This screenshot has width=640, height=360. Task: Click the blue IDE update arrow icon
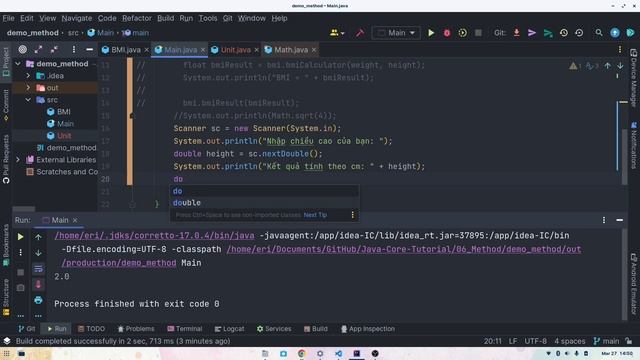tap(615, 33)
